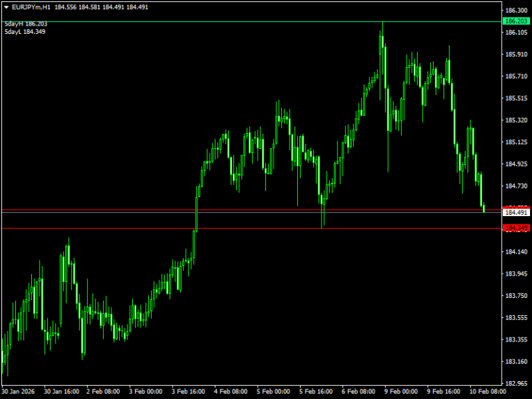
Task: Click the 3 Feb 00:00 time label
Action: [145, 391]
